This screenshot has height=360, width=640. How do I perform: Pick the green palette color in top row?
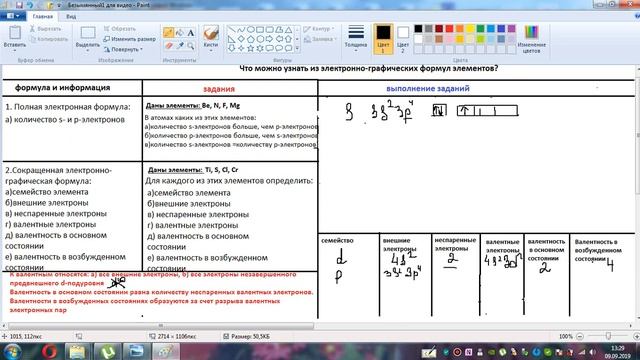[480, 29]
